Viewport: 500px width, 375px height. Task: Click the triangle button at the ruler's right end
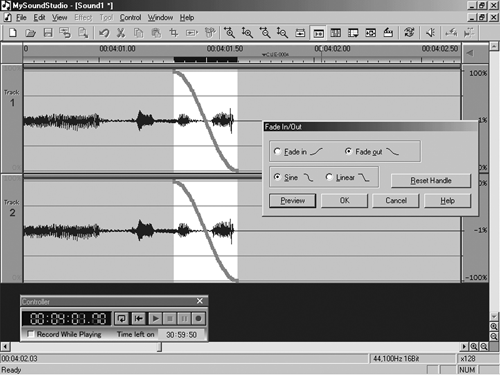[x=470, y=53]
